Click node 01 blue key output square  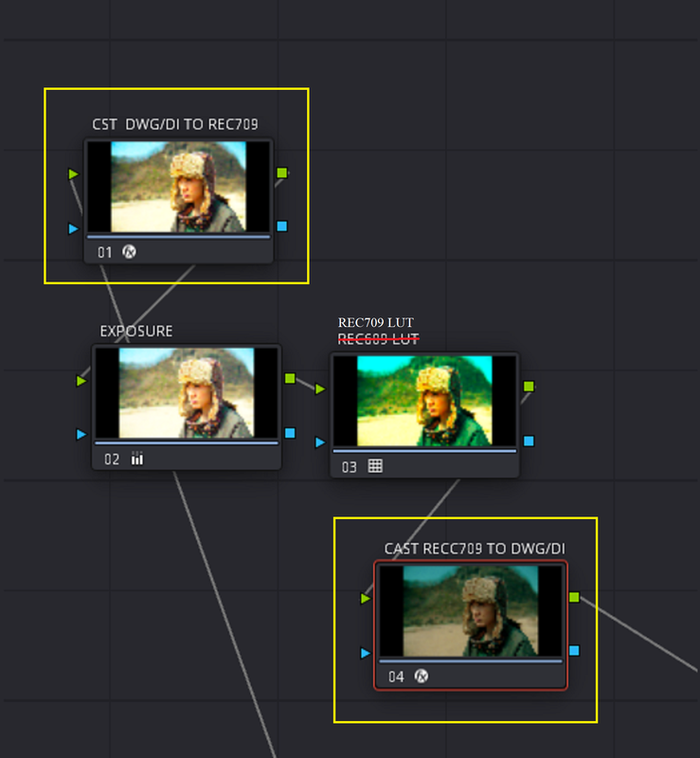282,226
